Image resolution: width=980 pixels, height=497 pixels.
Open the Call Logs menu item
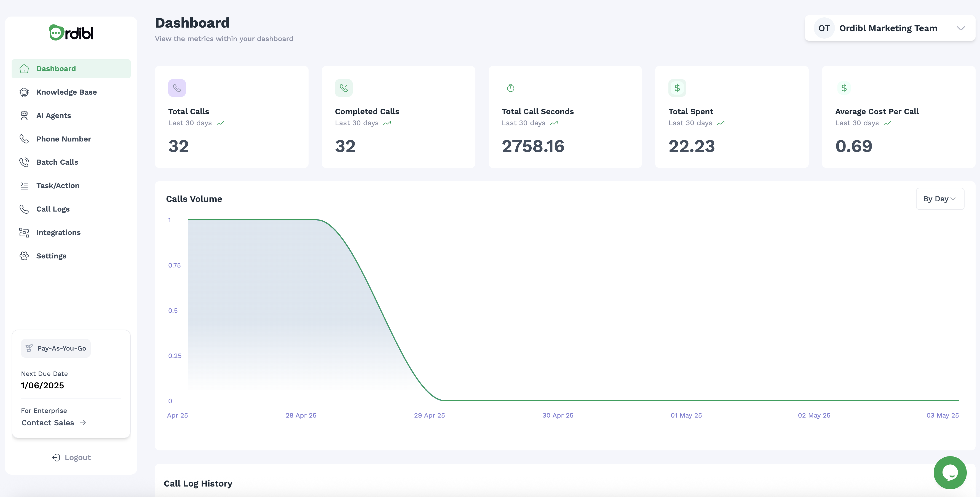pos(53,209)
